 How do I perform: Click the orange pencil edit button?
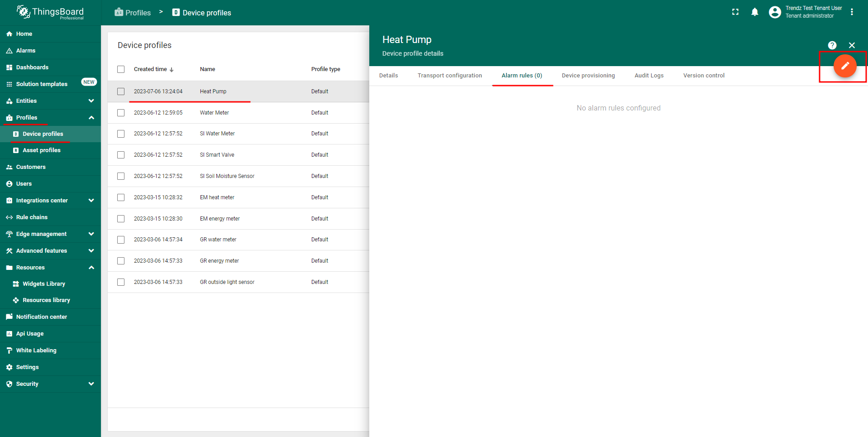coord(844,66)
